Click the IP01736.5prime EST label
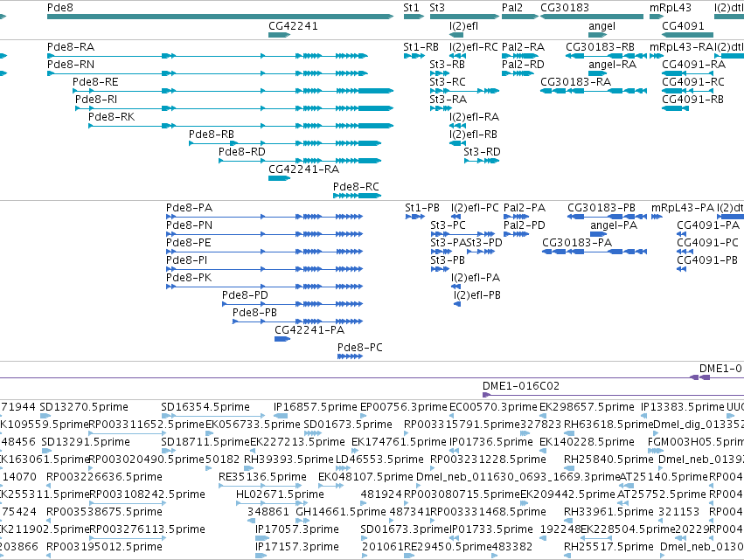This screenshot has width=744, height=560. (x=491, y=442)
